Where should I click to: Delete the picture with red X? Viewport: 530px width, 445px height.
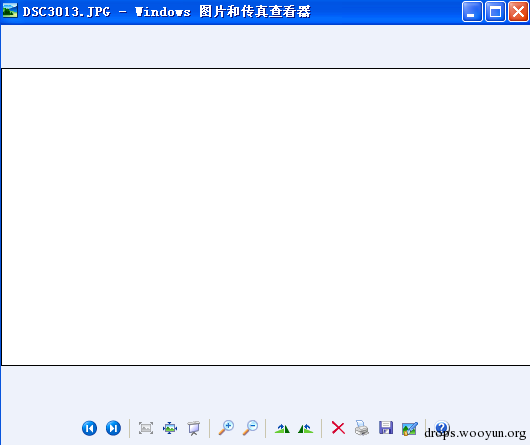(338, 428)
